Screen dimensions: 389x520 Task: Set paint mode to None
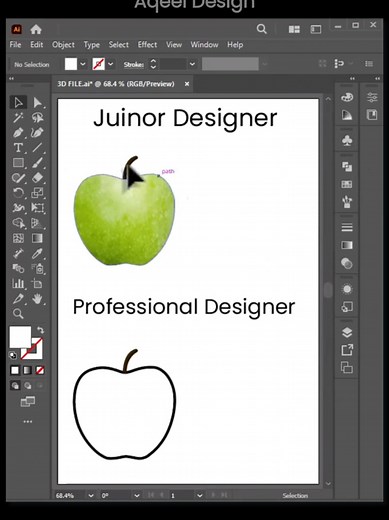[40, 370]
